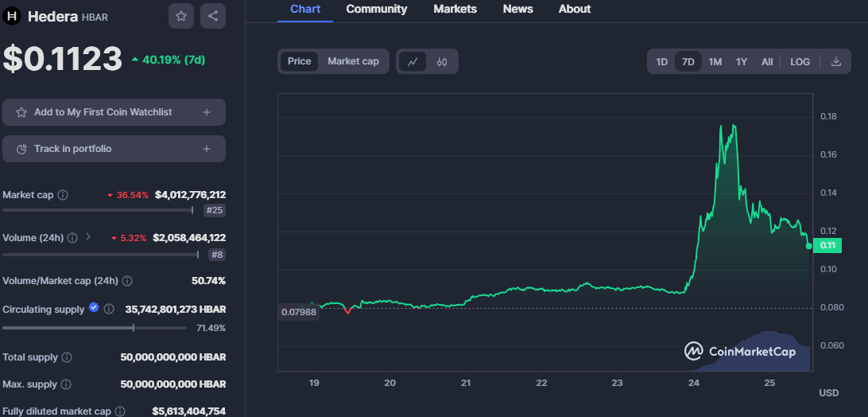Open info icon next to Volume/Market cap (24h)
The width and height of the screenshot is (868, 417).
click(127, 281)
